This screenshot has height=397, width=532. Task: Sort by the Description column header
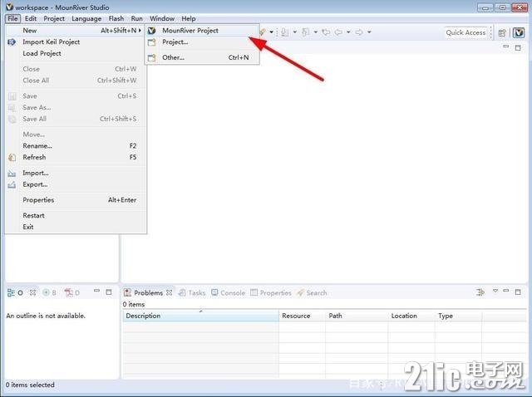point(200,316)
